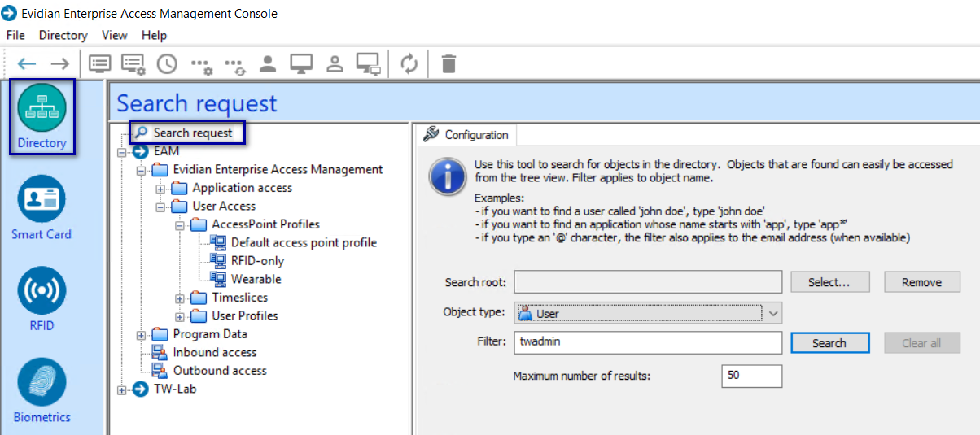980x435 pixels.
Task: Click the Remove button
Action: pos(922,282)
